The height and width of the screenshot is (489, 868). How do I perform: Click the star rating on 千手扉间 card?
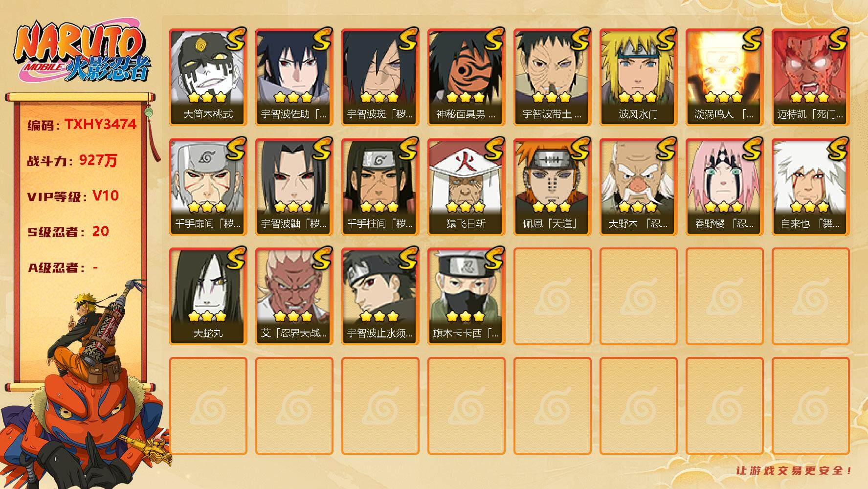click(x=207, y=206)
